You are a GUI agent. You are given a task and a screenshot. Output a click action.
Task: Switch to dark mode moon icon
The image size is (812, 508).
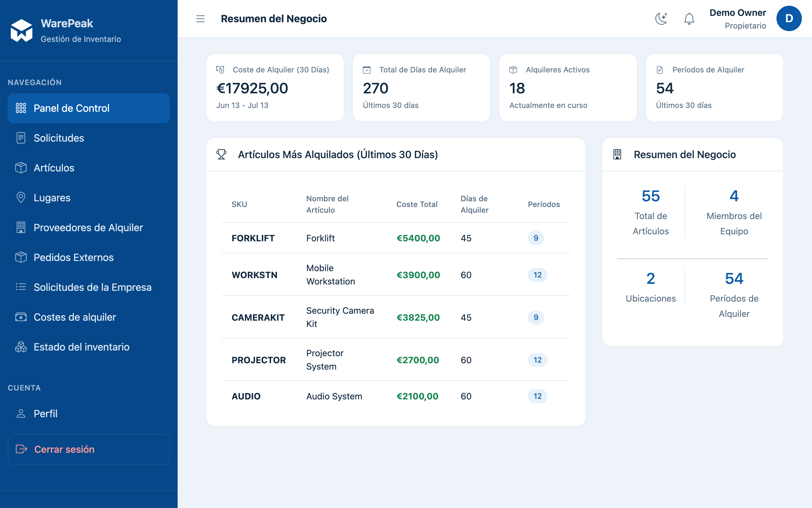click(x=661, y=19)
